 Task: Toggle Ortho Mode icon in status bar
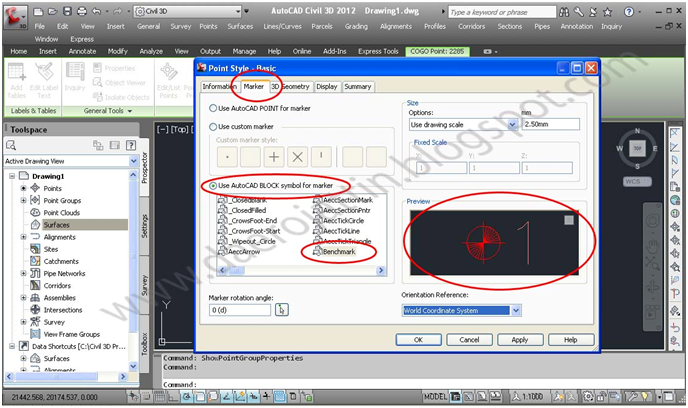click(x=173, y=397)
